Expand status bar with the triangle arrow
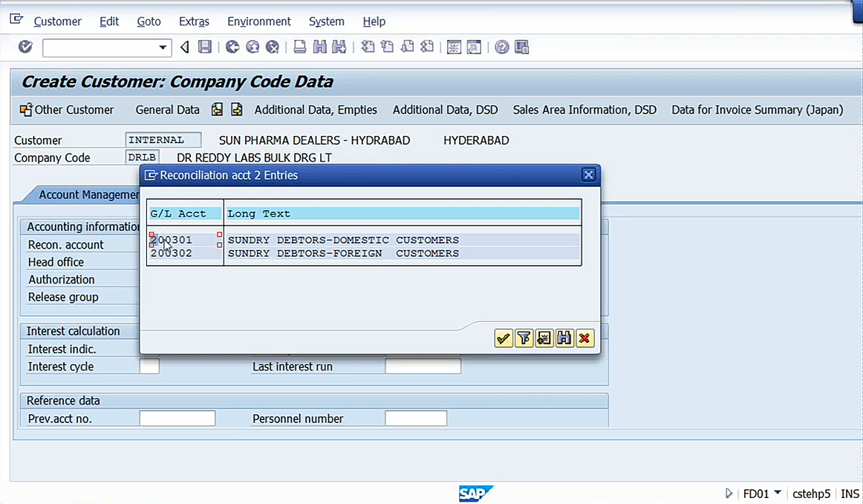Viewport: 863px width, 504px height. pos(729,494)
